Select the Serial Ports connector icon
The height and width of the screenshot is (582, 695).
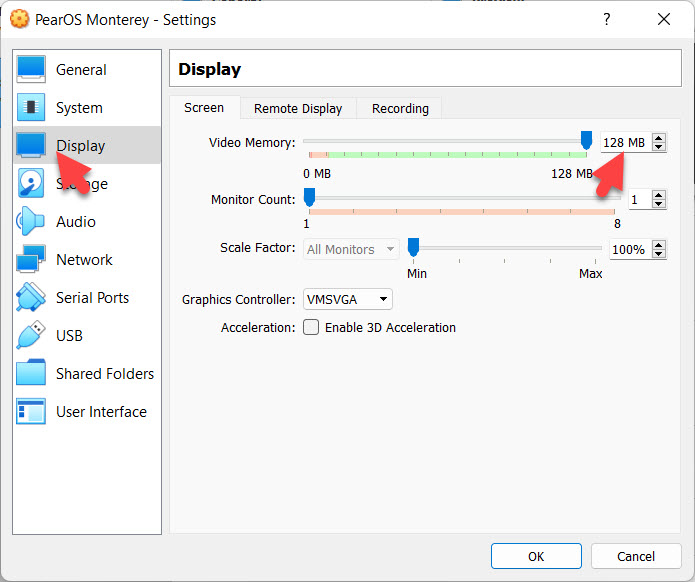coord(31,297)
